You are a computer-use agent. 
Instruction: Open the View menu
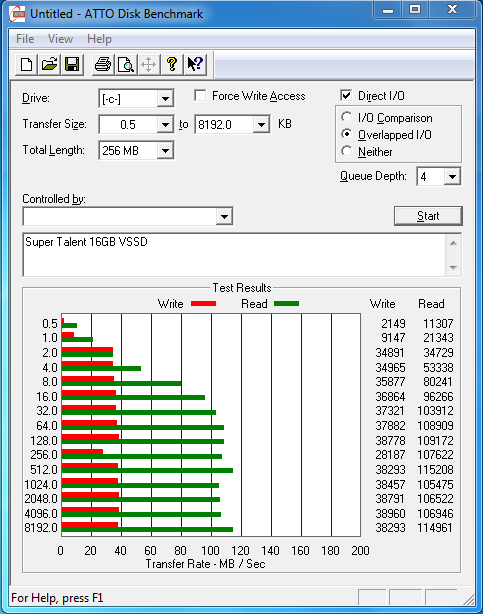pos(60,39)
